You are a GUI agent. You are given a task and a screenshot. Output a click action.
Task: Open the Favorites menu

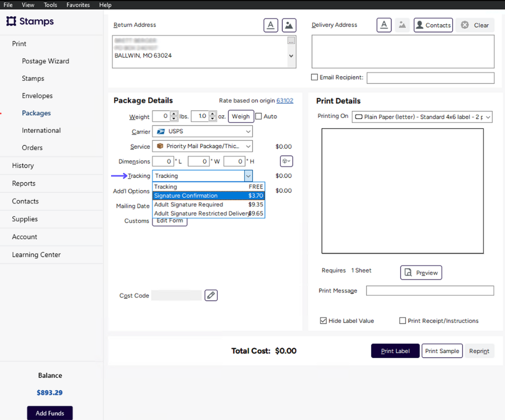78,5
